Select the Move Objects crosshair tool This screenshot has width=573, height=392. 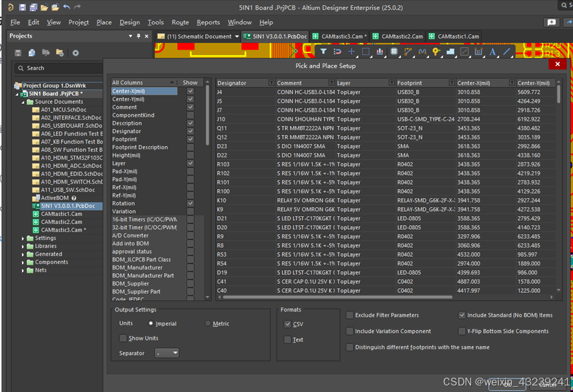351,51
